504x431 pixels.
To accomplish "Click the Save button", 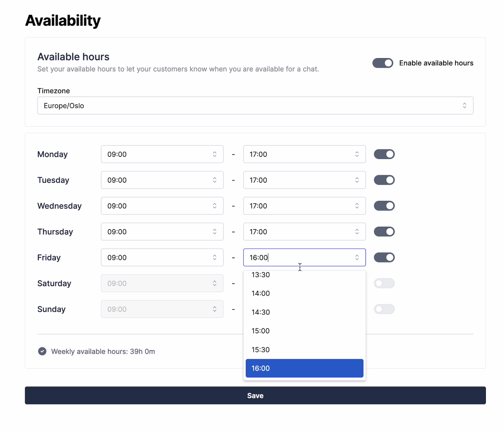I will [x=255, y=396].
